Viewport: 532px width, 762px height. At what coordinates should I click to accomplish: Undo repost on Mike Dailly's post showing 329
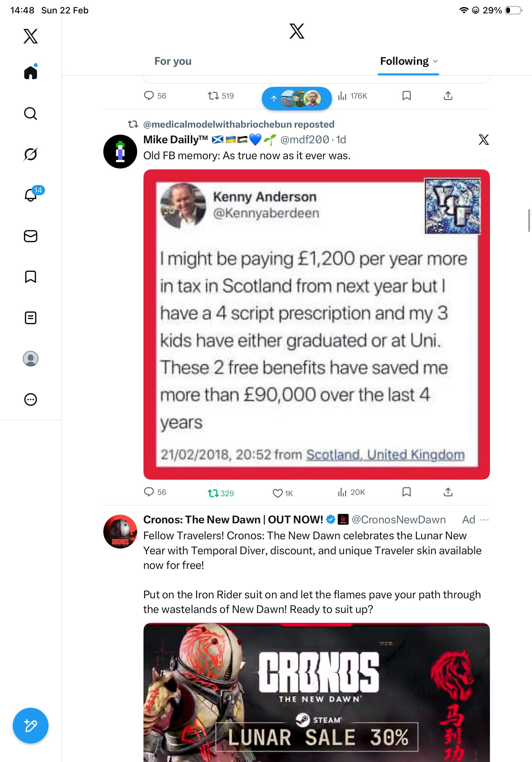point(221,493)
